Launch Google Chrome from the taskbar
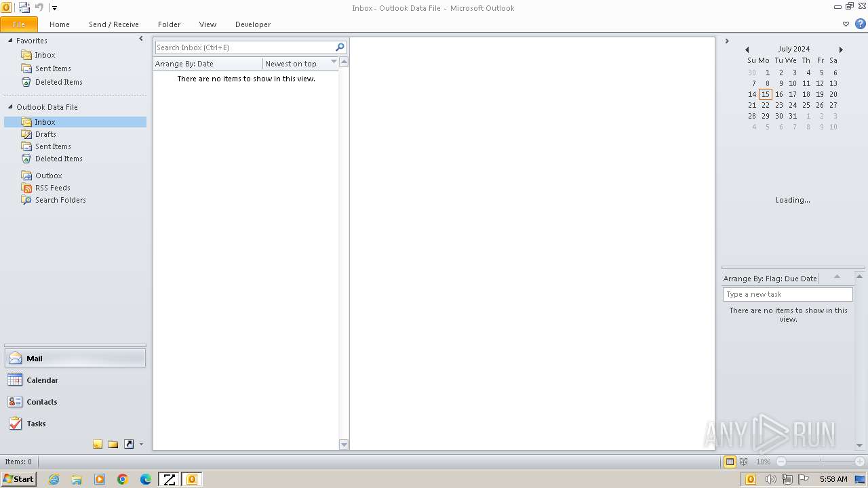The height and width of the screenshot is (488, 868). coord(123,479)
